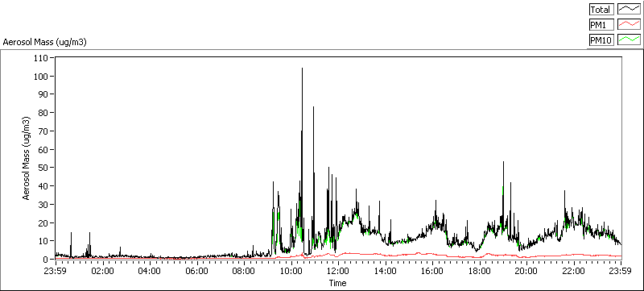The width and height of the screenshot is (644, 291).
Task: Click the 100 y-axis tick value
Action: [42, 77]
